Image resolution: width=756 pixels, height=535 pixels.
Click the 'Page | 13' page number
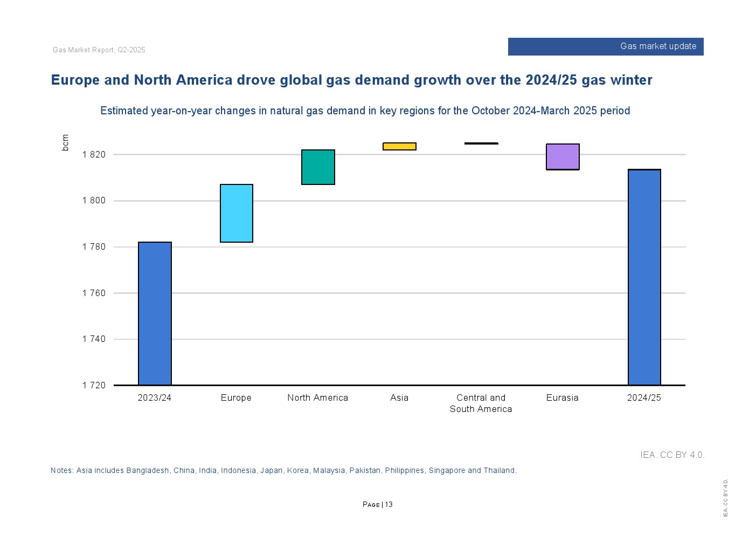(x=378, y=505)
